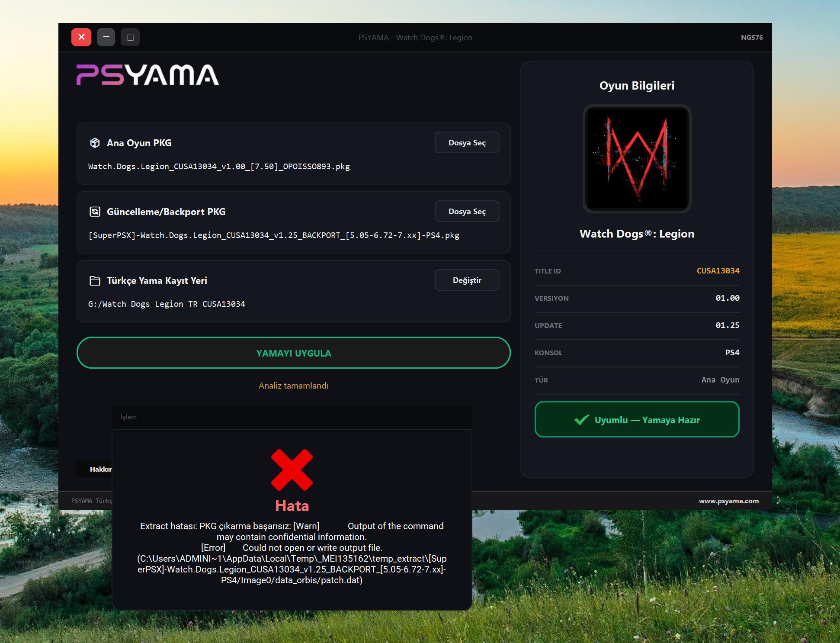The height and width of the screenshot is (643, 840).
Task: Click the PSYAMA - Watch Dogs®: Legion window title
Action: click(x=415, y=38)
